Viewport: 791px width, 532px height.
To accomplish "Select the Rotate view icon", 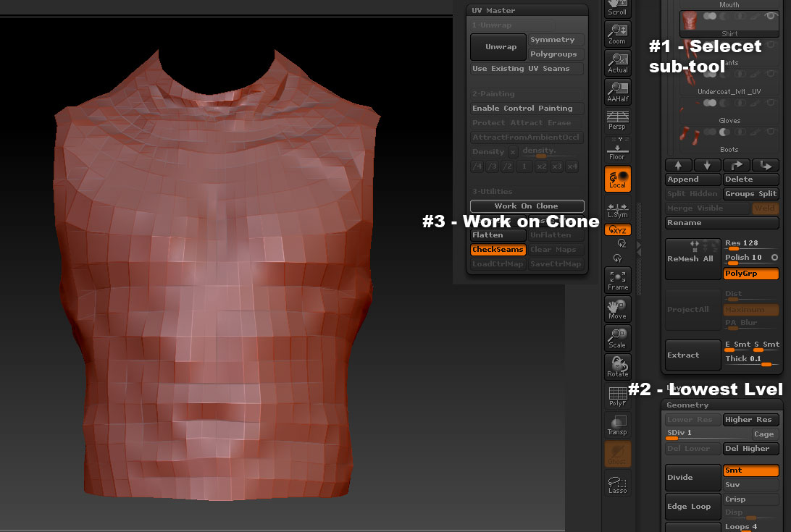I will (617, 366).
